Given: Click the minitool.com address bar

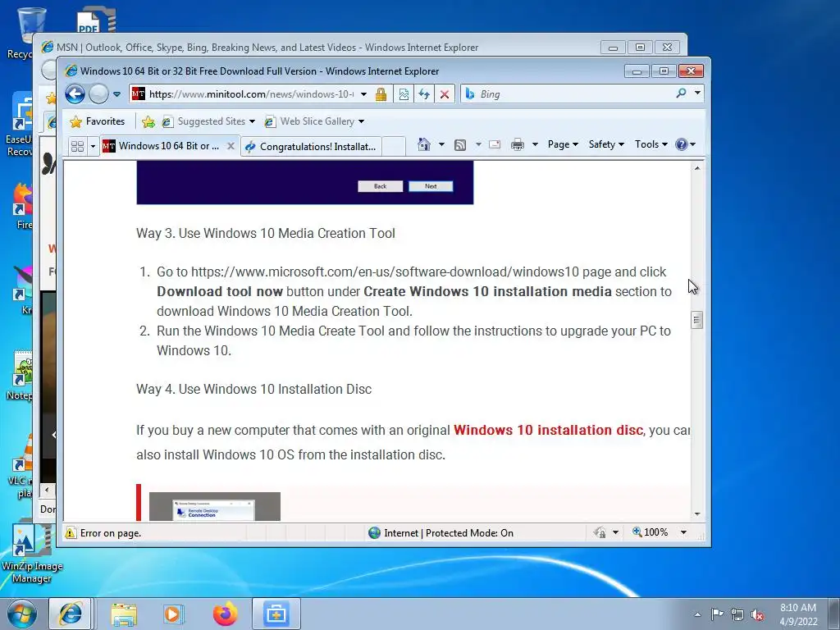Looking at the screenshot, I should click(250, 94).
